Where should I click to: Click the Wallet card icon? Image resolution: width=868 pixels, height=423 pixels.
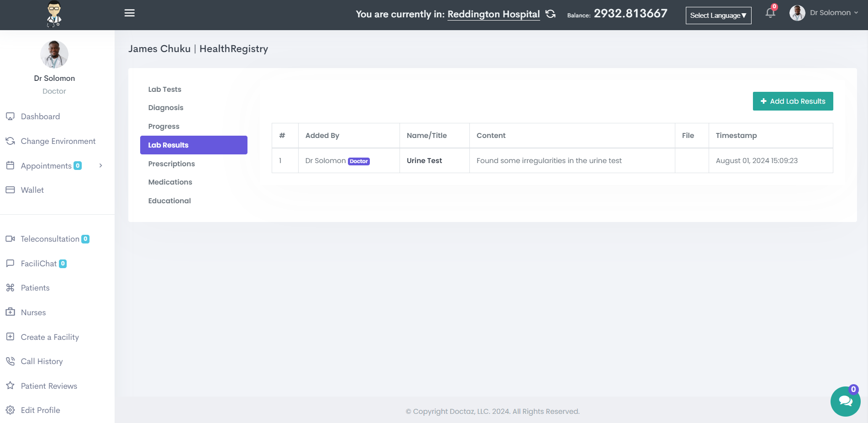[10, 190]
